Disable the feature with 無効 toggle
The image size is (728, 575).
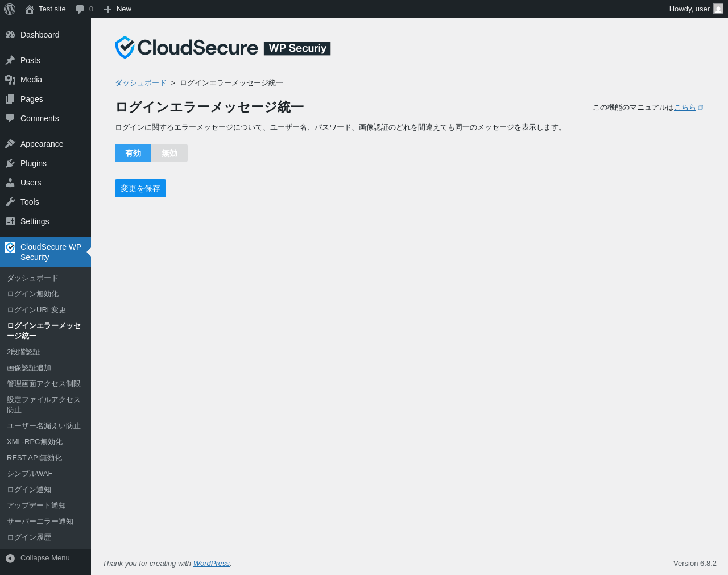click(x=169, y=153)
